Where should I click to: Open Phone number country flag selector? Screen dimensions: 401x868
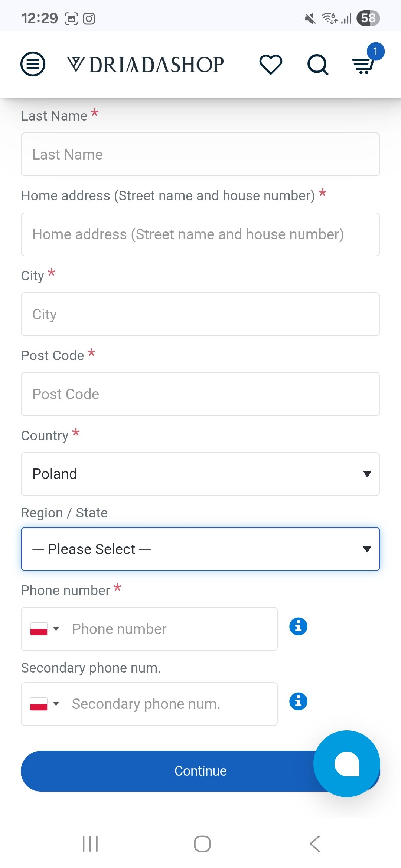45,629
